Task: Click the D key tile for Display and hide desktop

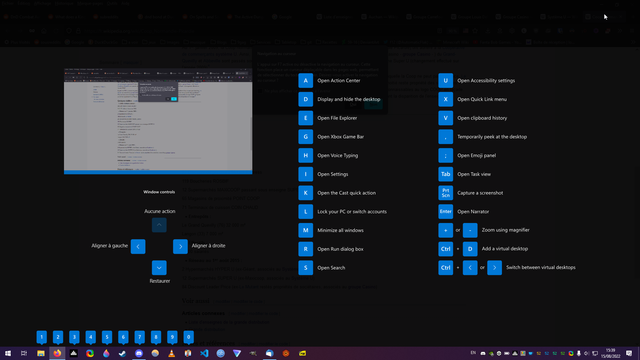Action: coord(305,99)
